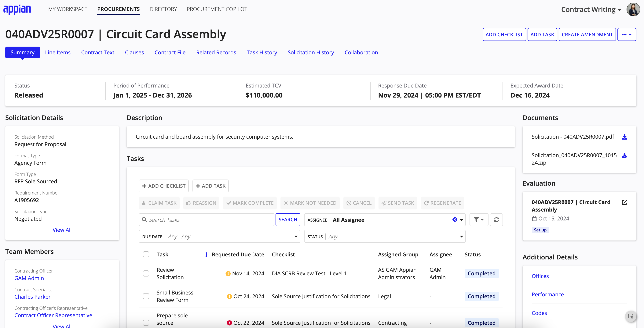The width and height of the screenshot is (644, 328).
Task: Open the user profile avatar
Action: click(x=633, y=9)
